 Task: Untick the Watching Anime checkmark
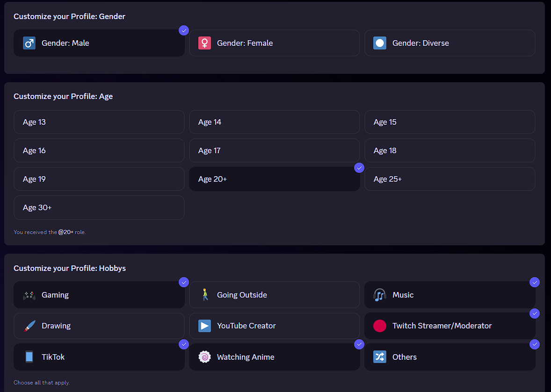click(359, 344)
